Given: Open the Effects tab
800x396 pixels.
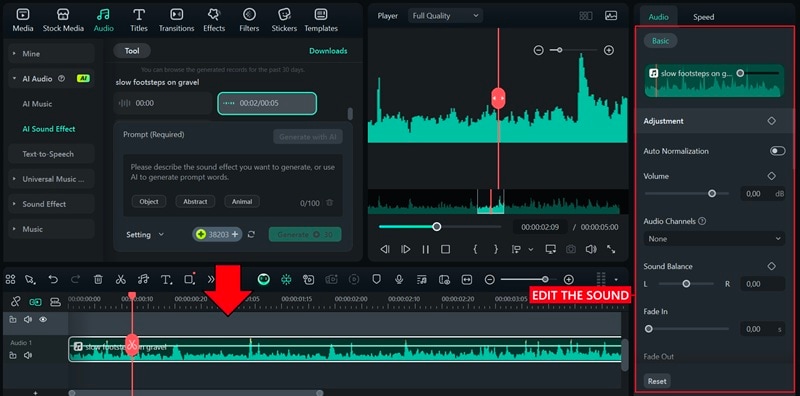Looking at the screenshot, I should point(214,20).
